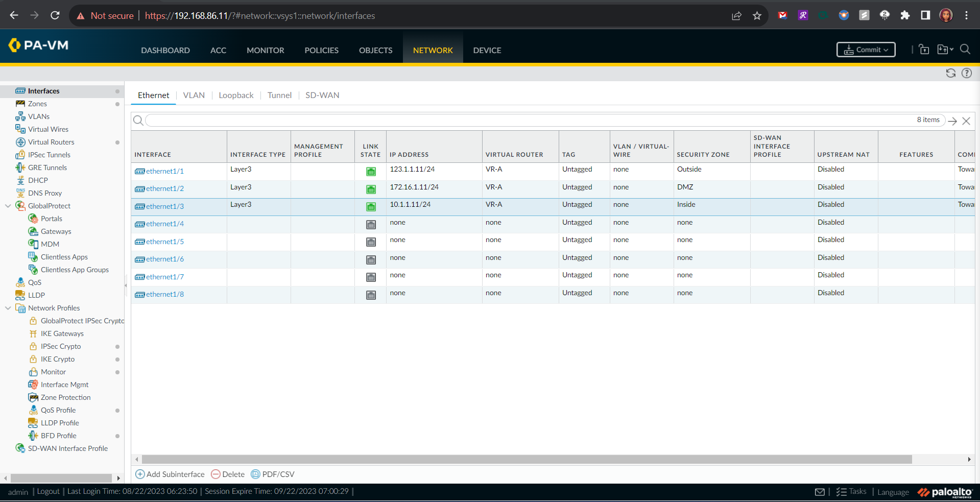Click the refresh icon above the table

click(950, 73)
